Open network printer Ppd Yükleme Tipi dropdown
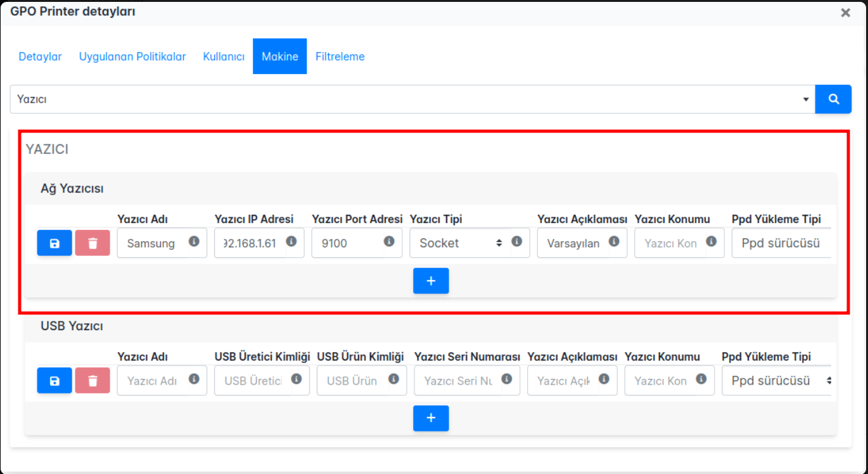The width and height of the screenshot is (868, 474). [781, 243]
